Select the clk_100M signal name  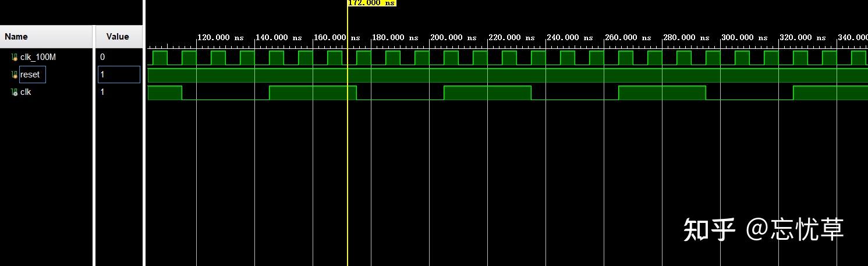38,57
